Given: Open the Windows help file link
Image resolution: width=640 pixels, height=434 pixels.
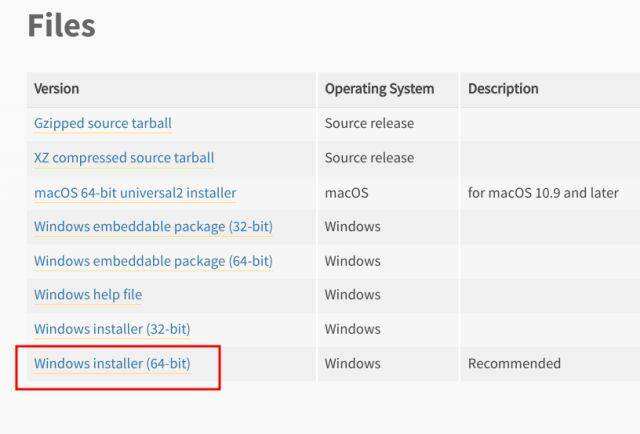Looking at the screenshot, I should [x=88, y=295].
